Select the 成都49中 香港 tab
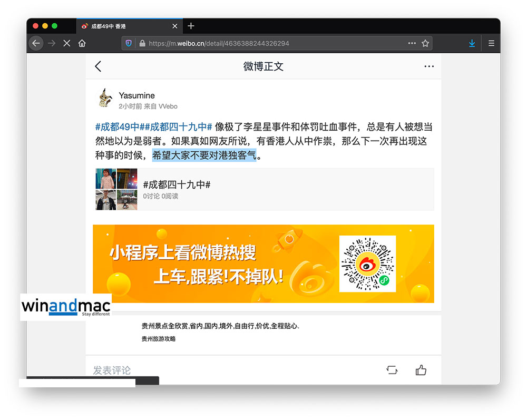 tap(121, 26)
